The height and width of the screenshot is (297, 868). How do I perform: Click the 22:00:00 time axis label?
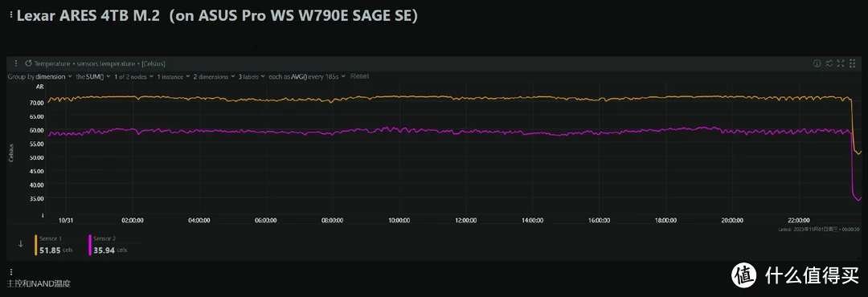point(799,220)
